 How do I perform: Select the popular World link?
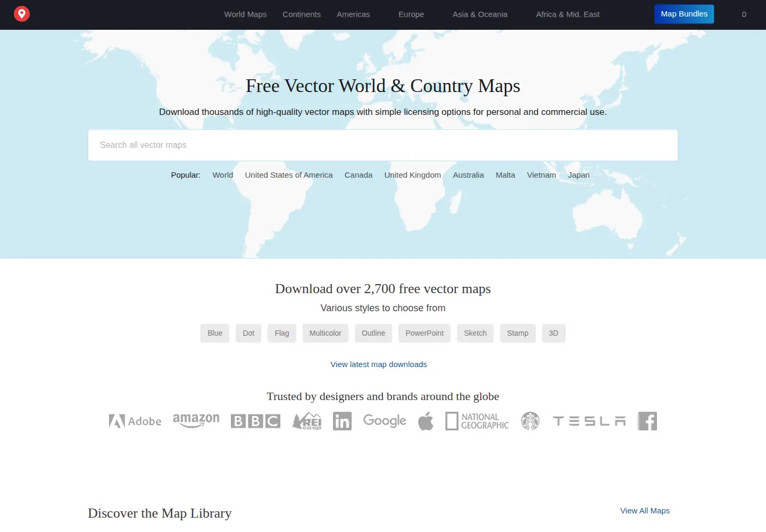tap(223, 175)
